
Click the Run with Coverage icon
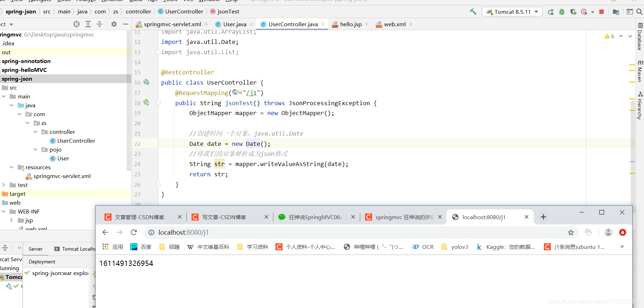[573, 12]
